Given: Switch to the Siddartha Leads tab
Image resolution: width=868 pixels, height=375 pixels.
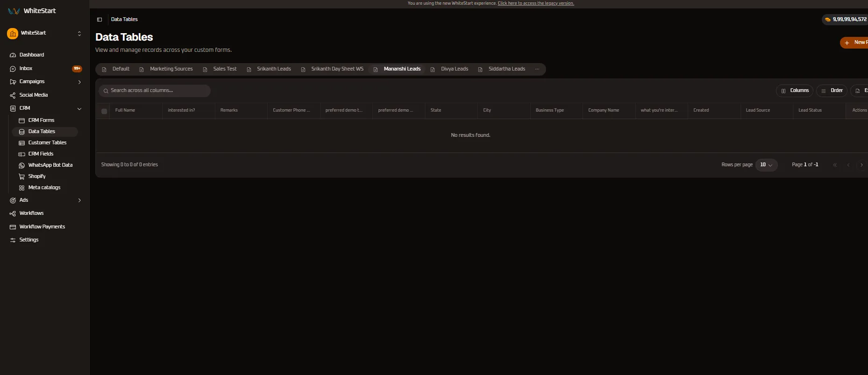Looking at the screenshot, I should click(x=502, y=69).
